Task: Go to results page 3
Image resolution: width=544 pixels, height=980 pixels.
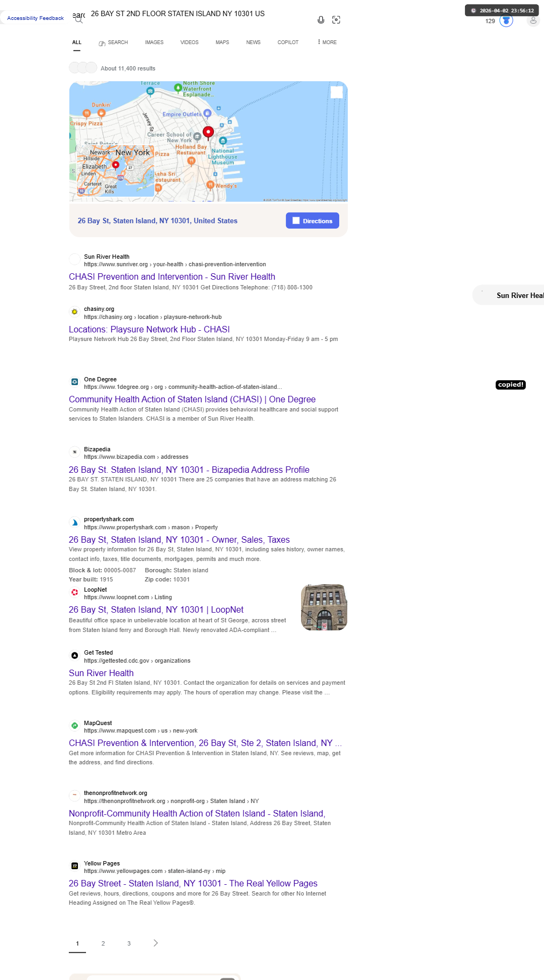Action: (x=129, y=943)
